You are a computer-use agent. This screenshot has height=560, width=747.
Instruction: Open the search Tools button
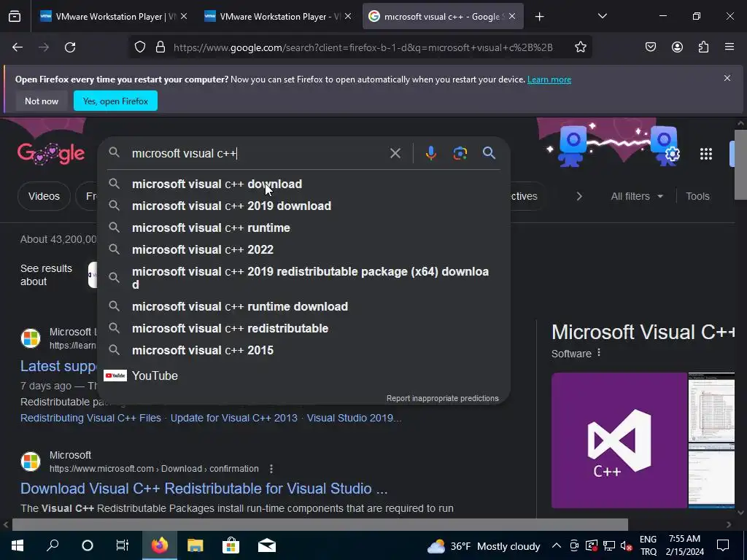(697, 196)
